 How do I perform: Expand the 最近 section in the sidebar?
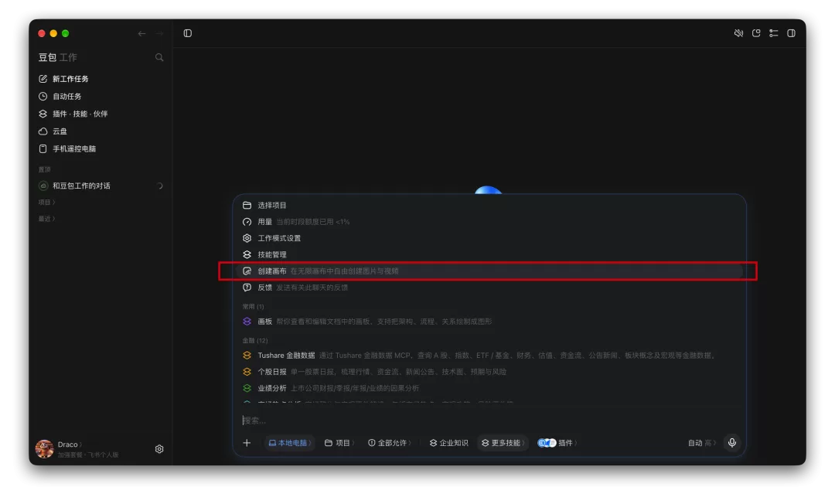(x=46, y=219)
